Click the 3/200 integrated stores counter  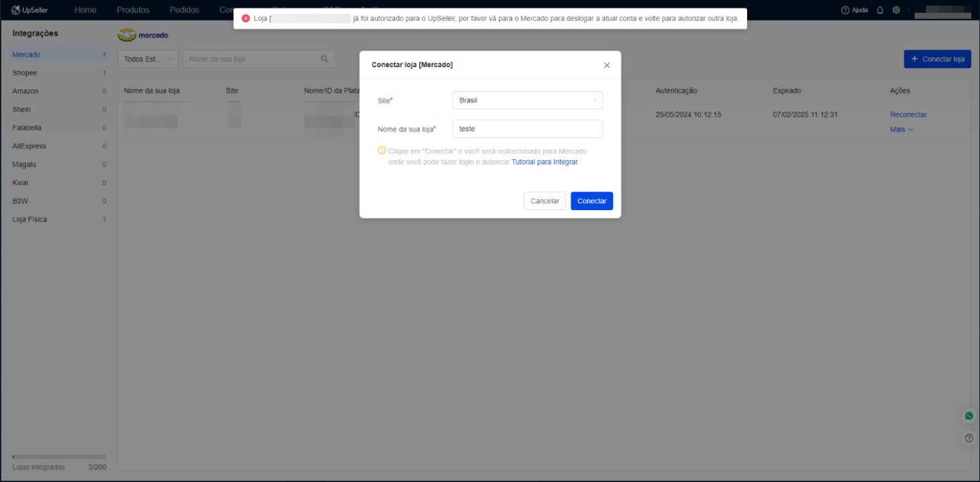(x=97, y=467)
